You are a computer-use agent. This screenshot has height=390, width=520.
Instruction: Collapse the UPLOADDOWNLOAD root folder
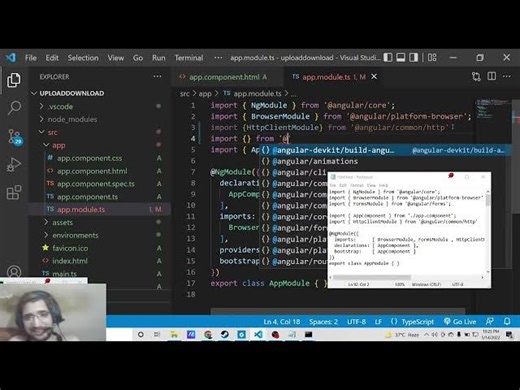[x=99, y=93]
